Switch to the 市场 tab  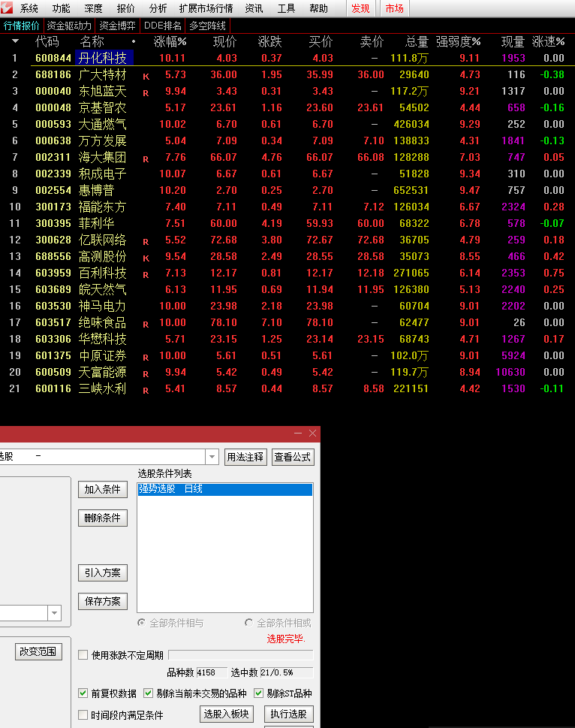(395, 8)
